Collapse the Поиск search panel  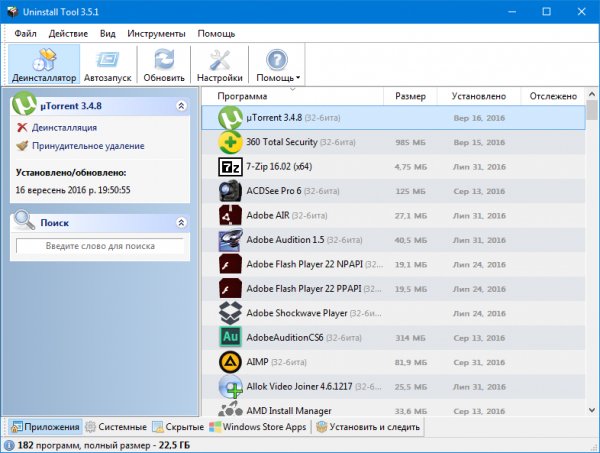(181, 223)
